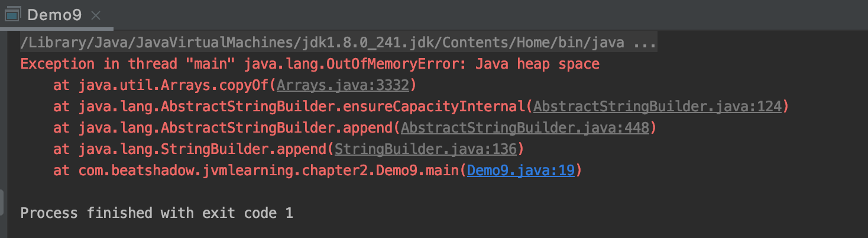Open the AbstractStringBuilder.java:448 link
This screenshot has height=238, width=868.
525,128
